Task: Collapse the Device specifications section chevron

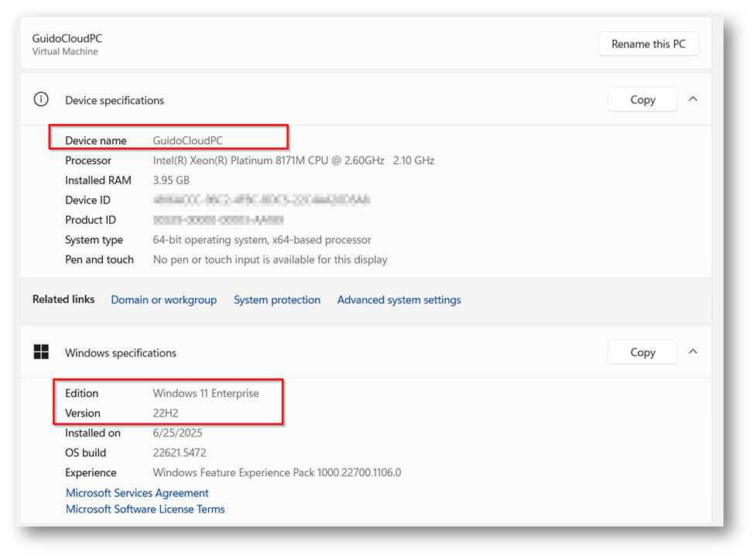Action: (x=693, y=99)
